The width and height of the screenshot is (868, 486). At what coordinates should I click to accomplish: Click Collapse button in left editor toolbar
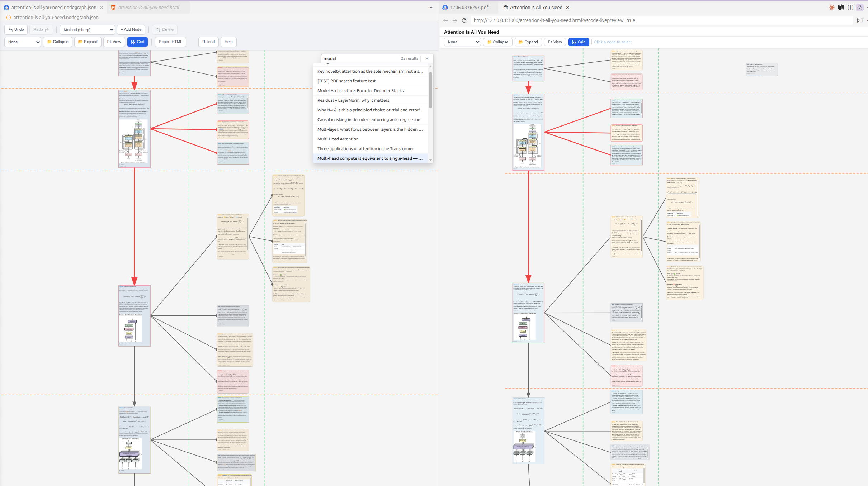pyautogui.click(x=58, y=42)
